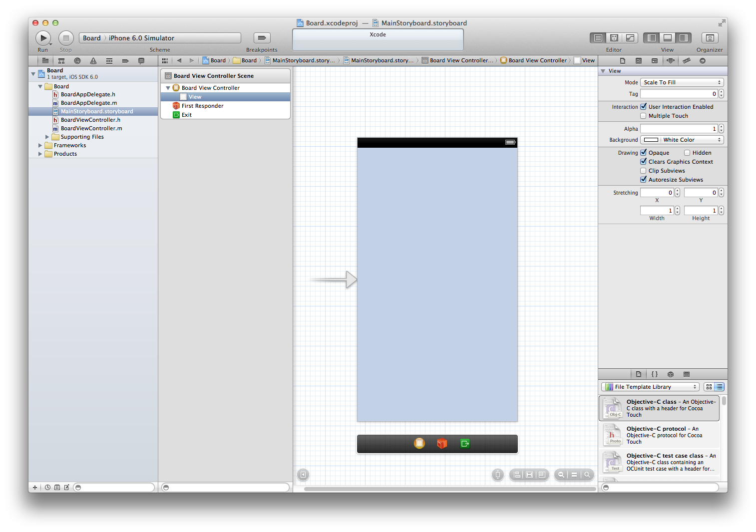The height and width of the screenshot is (532, 756).
Task: Collapse the Board group folder
Action: (40, 86)
